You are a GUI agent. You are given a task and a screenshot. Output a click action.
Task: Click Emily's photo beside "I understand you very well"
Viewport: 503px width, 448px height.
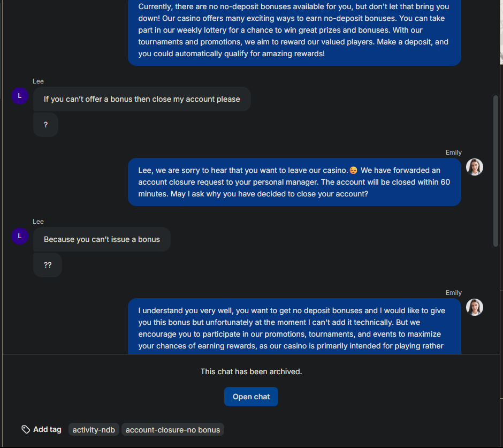coord(475,307)
